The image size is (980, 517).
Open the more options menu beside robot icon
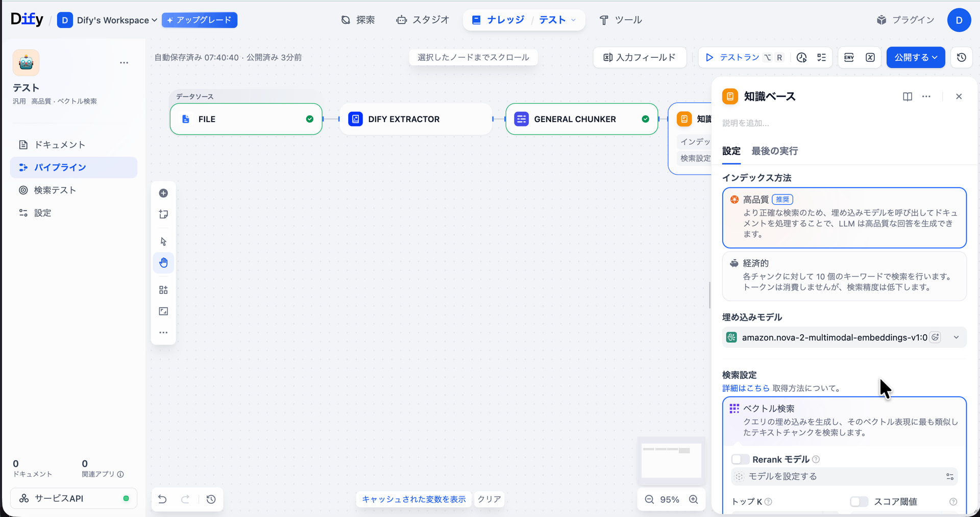click(x=124, y=63)
